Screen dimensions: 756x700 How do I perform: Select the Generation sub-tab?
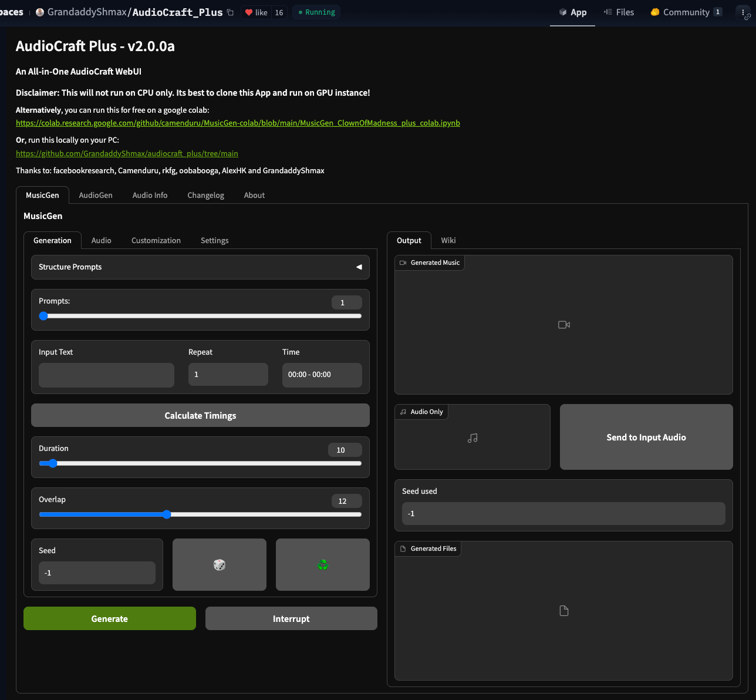tap(52, 240)
